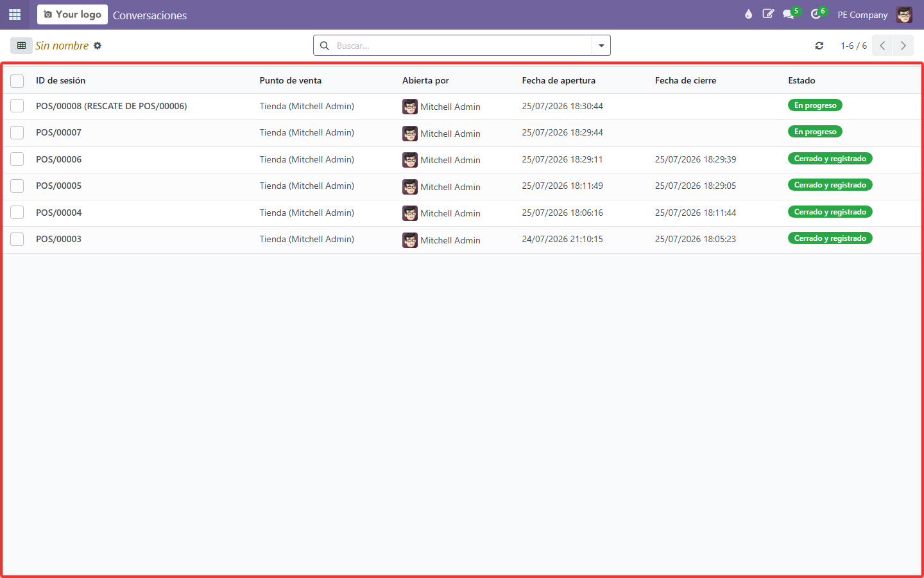The image size is (924, 578).
Task: Open the conversations messages icon with badge
Action: point(791,14)
